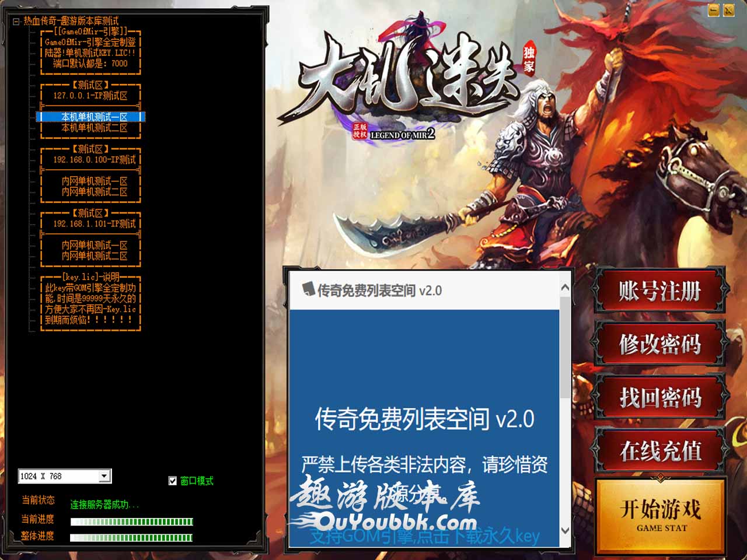Click the web panel scrollbar thumb
The width and height of the screenshot is (747, 560).
[565, 347]
